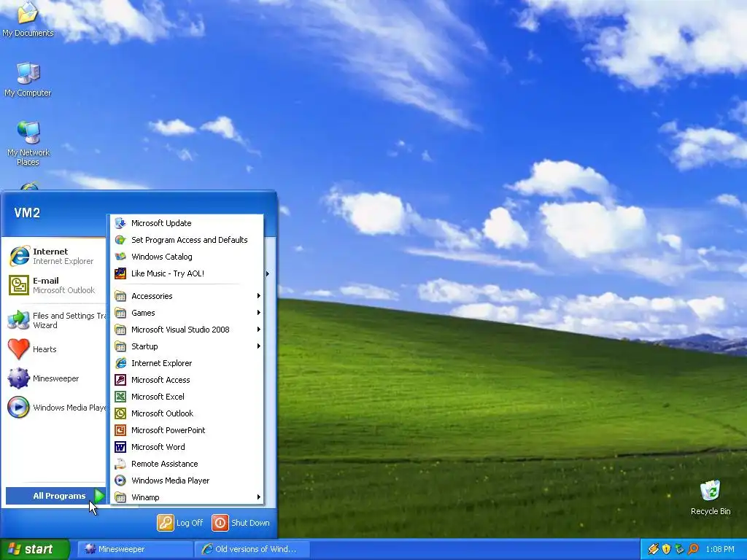Launch Microsoft Access icon

tap(120, 379)
